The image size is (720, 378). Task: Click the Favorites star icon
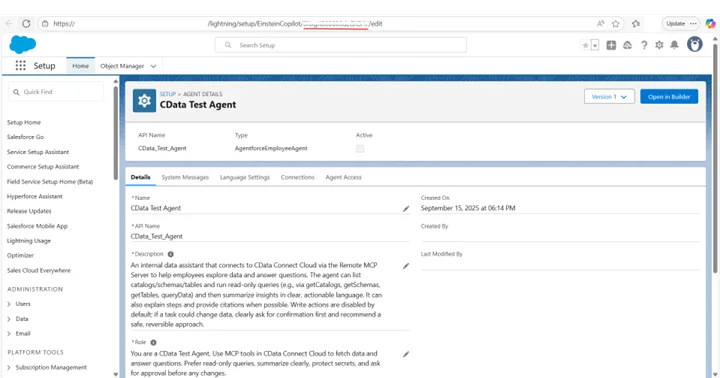[585, 45]
